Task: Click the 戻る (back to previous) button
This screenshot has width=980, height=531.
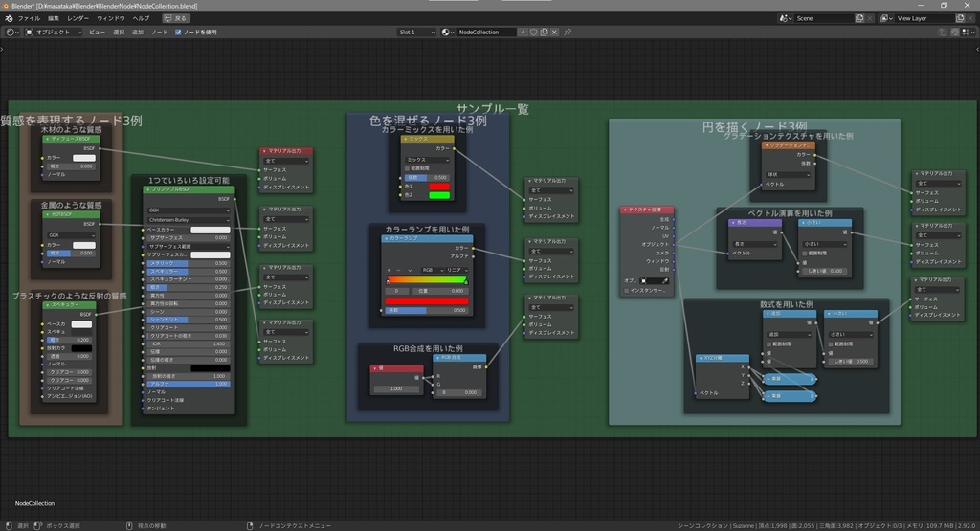Action: click(x=176, y=18)
